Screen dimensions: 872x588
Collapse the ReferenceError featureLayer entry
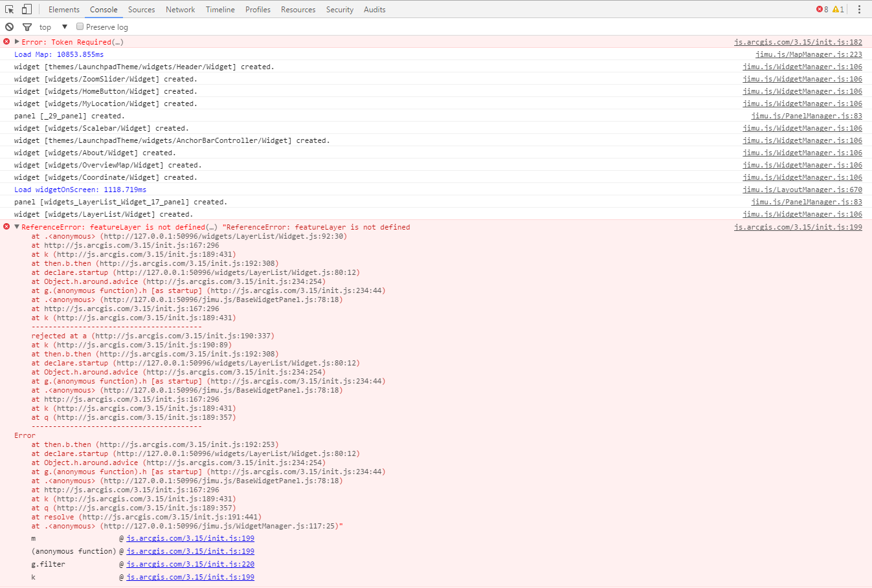[17, 227]
